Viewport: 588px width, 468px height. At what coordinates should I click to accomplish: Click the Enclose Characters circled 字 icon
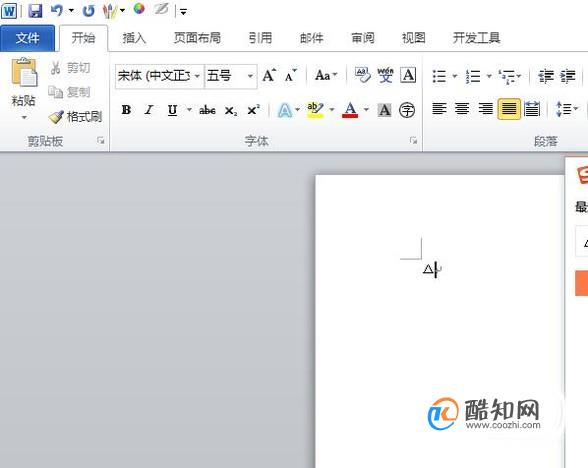(407, 110)
